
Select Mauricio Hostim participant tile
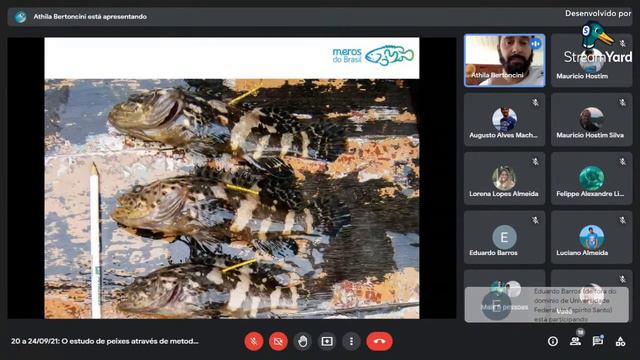(x=591, y=60)
